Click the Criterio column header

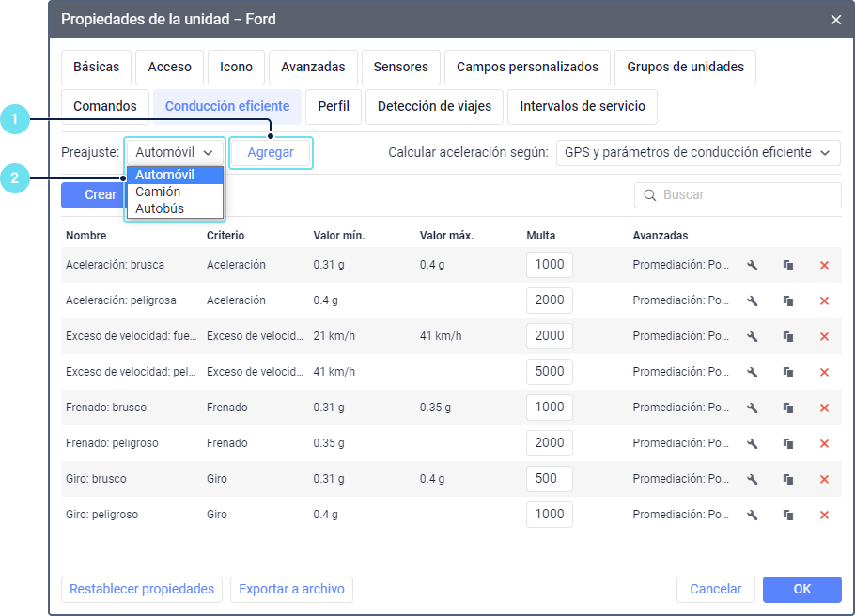click(x=225, y=236)
